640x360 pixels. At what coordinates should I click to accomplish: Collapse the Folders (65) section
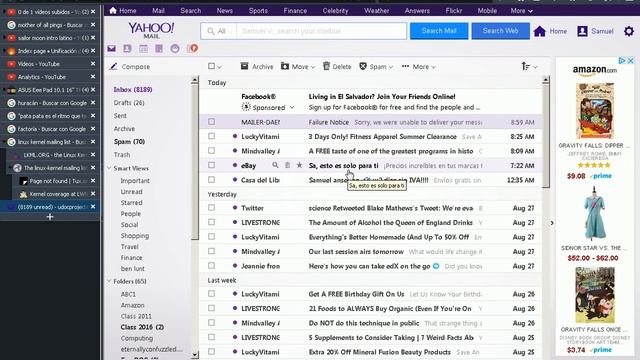coord(109,281)
